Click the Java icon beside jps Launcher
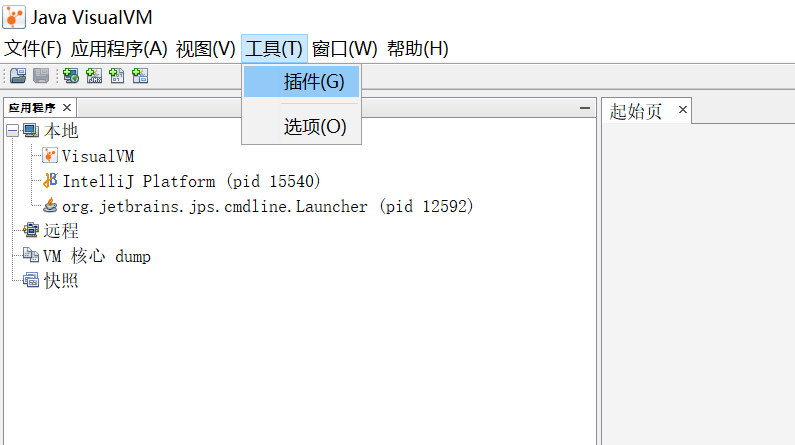 point(50,206)
